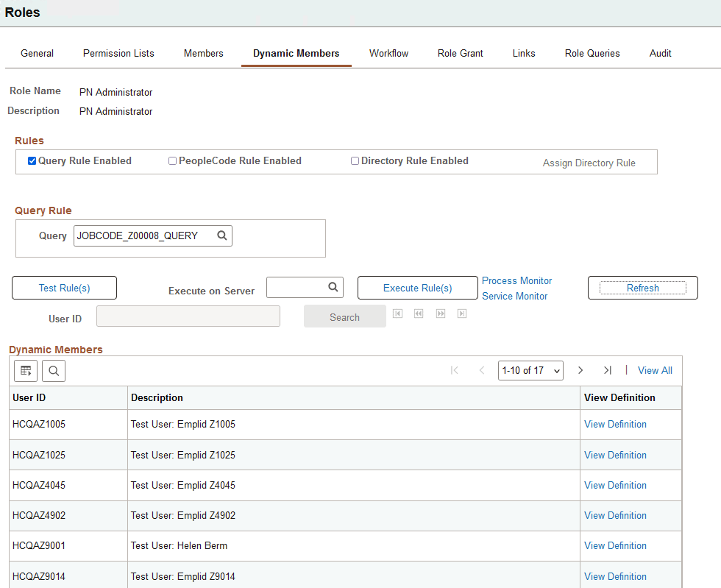Switch to the Workflow tab
Viewport: 721px width, 588px height.
[388, 53]
